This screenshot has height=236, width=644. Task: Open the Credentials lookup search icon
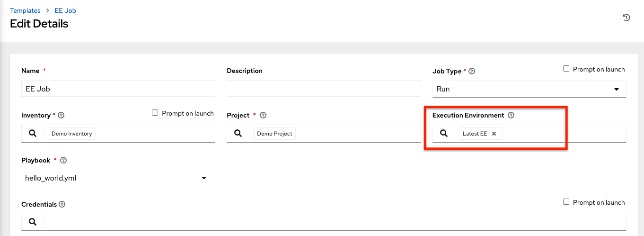click(x=33, y=222)
